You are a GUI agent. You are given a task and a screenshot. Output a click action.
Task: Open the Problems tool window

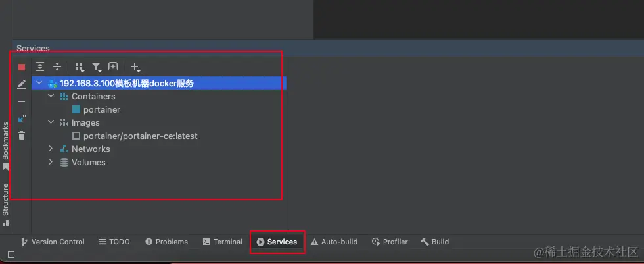click(167, 242)
